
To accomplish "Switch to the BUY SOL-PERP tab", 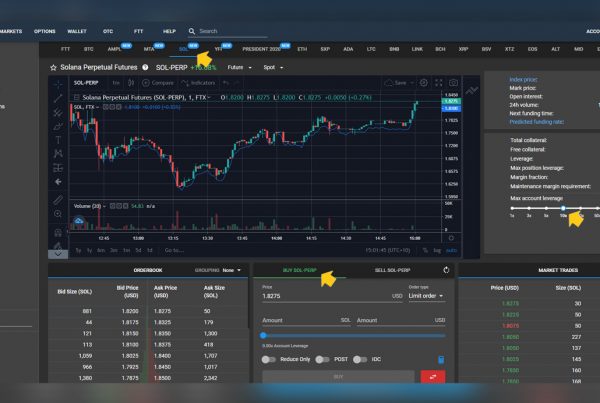I will (x=300, y=270).
